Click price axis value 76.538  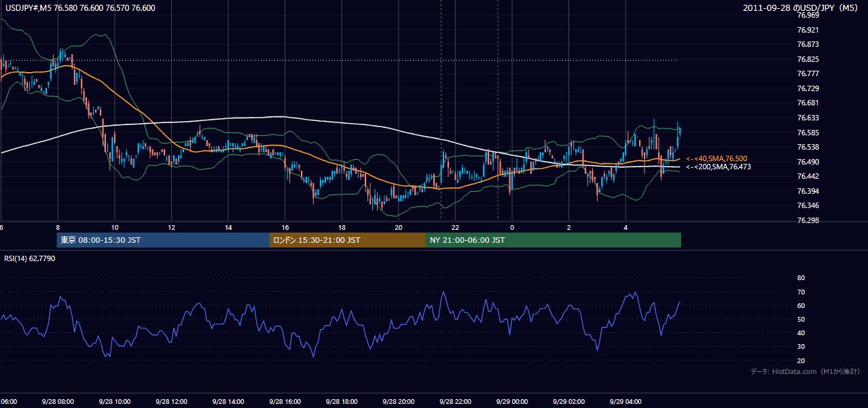pos(808,147)
